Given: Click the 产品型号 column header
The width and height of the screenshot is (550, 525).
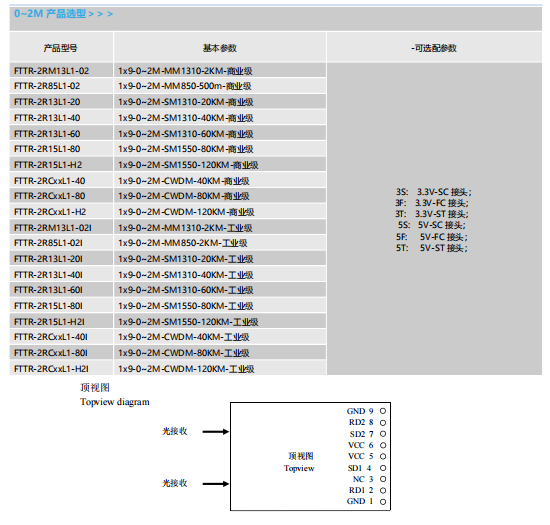Looking at the screenshot, I should click(x=61, y=48).
